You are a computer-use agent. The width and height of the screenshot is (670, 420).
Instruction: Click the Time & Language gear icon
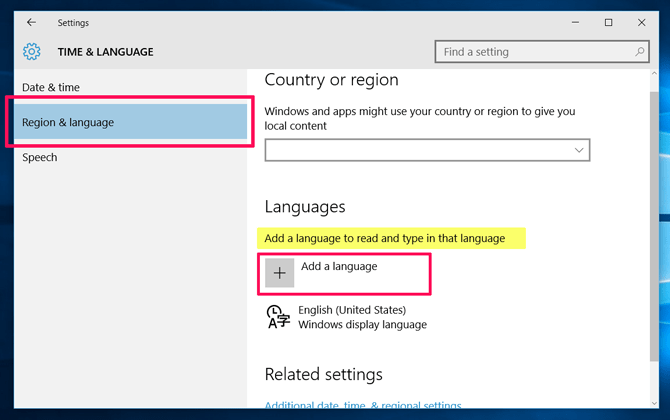[x=32, y=52]
